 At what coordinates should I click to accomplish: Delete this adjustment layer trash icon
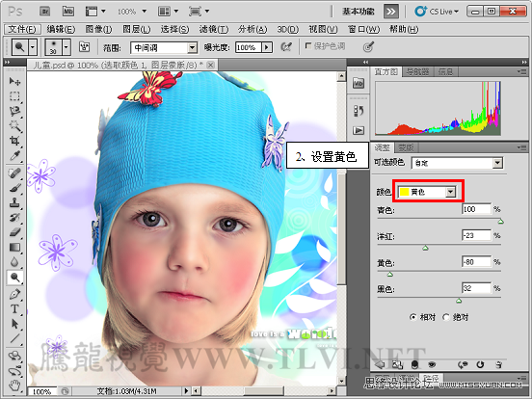pos(498,364)
